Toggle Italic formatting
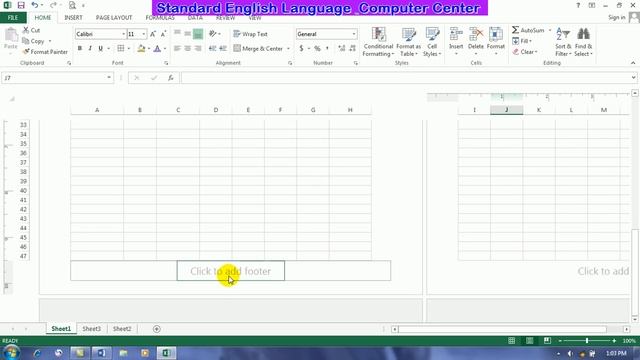Screen dimensions: 640x360 [90, 49]
